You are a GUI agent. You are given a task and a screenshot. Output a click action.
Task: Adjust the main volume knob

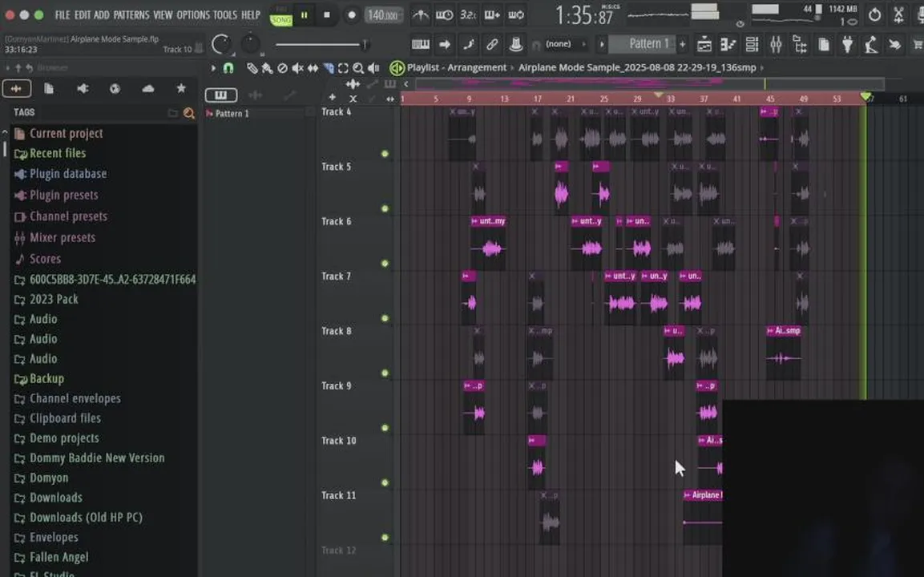pos(221,44)
